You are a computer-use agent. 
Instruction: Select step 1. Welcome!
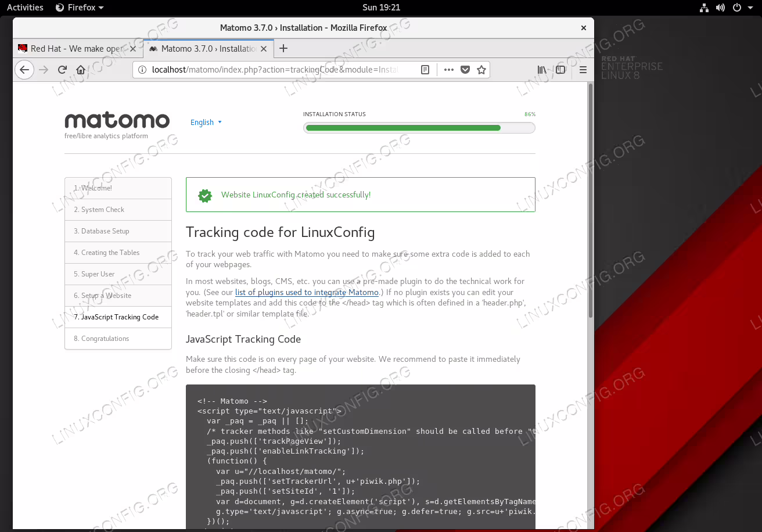[x=118, y=188]
